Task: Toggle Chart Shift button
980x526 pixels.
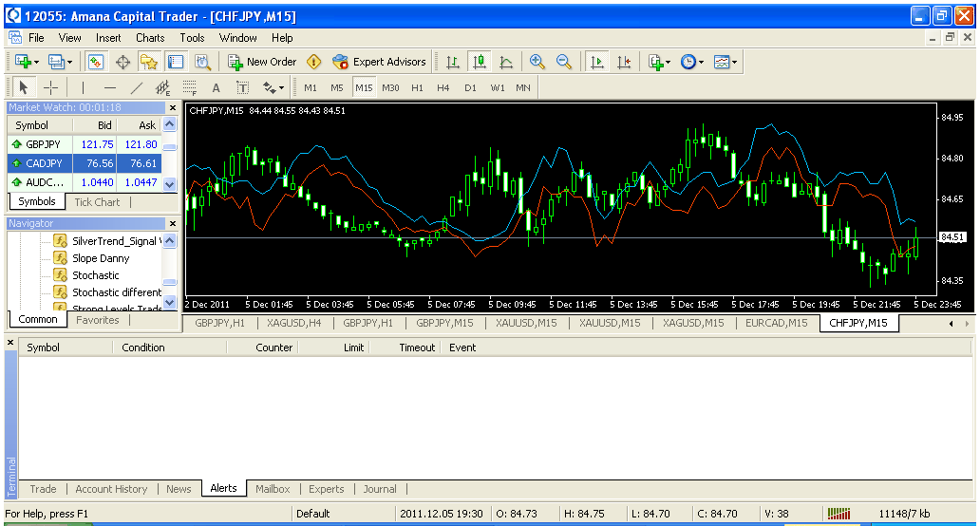Action: (624, 62)
